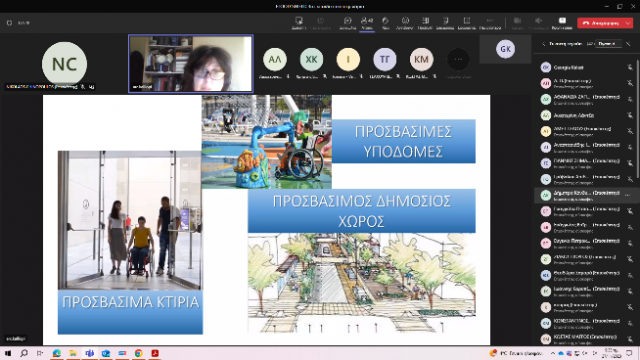Switch to Microsoft Teams on the taskbar

click(x=89, y=353)
